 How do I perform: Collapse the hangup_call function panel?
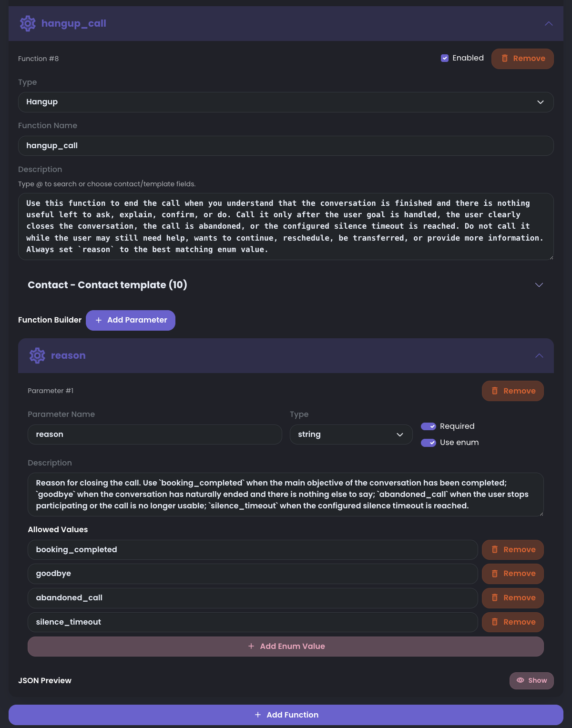[549, 23]
